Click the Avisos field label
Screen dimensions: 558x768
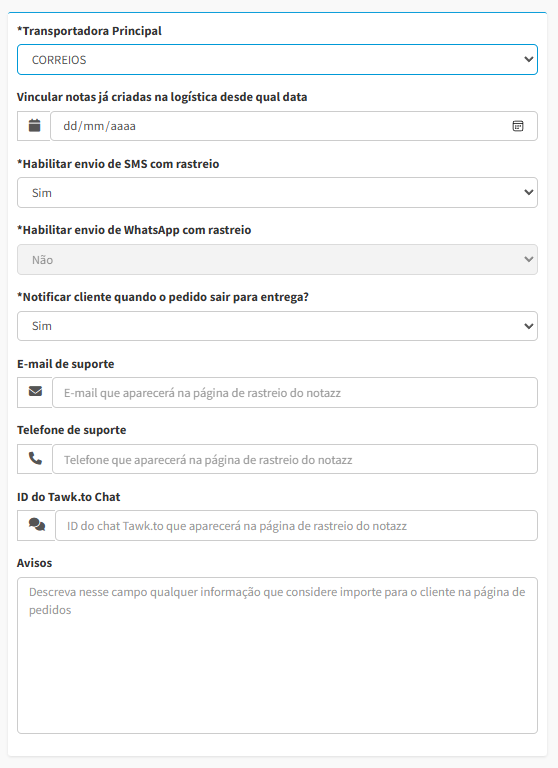(34, 563)
